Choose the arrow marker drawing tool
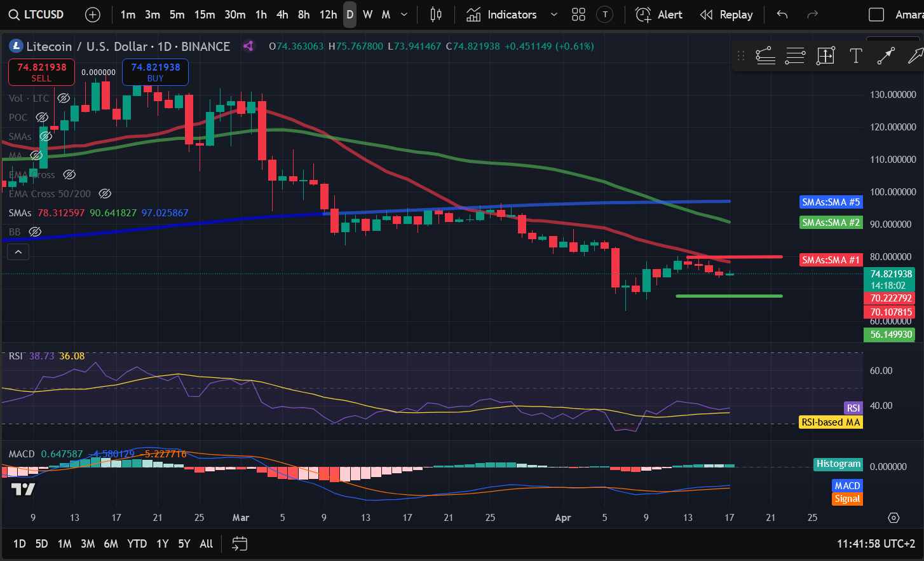 pyautogui.click(x=915, y=56)
